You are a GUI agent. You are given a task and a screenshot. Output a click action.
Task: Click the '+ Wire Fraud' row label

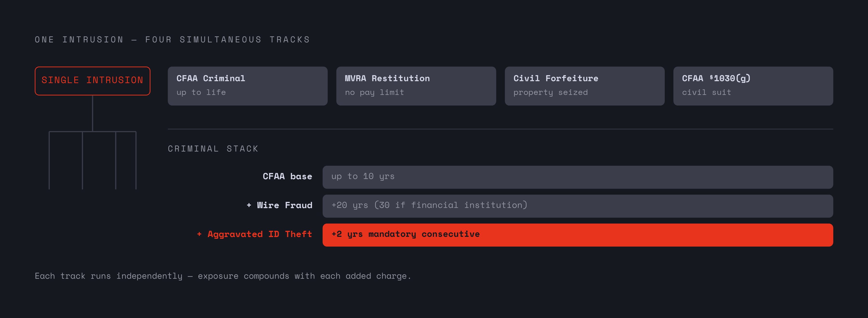click(x=280, y=205)
